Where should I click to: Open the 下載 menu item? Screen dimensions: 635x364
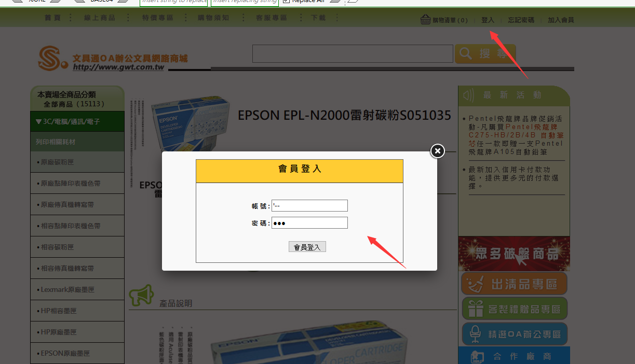point(318,18)
